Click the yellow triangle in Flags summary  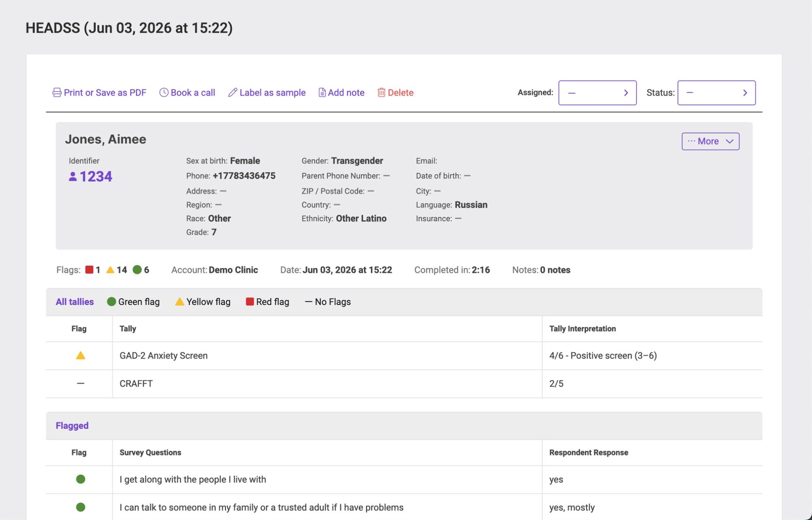[x=110, y=270]
